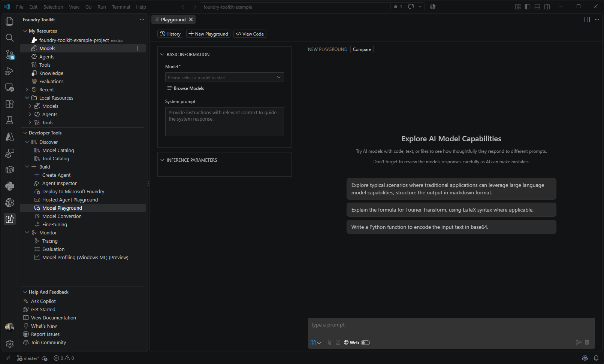Viewport: 604px width, 364px height.
Task: Click the Compare button
Action: (362, 49)
